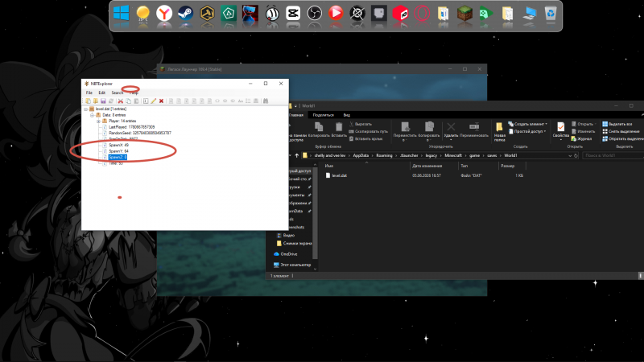Viewport: 644px width, 362px height.
Task: Click AppData in Explorer address bar
Action: 361,155
